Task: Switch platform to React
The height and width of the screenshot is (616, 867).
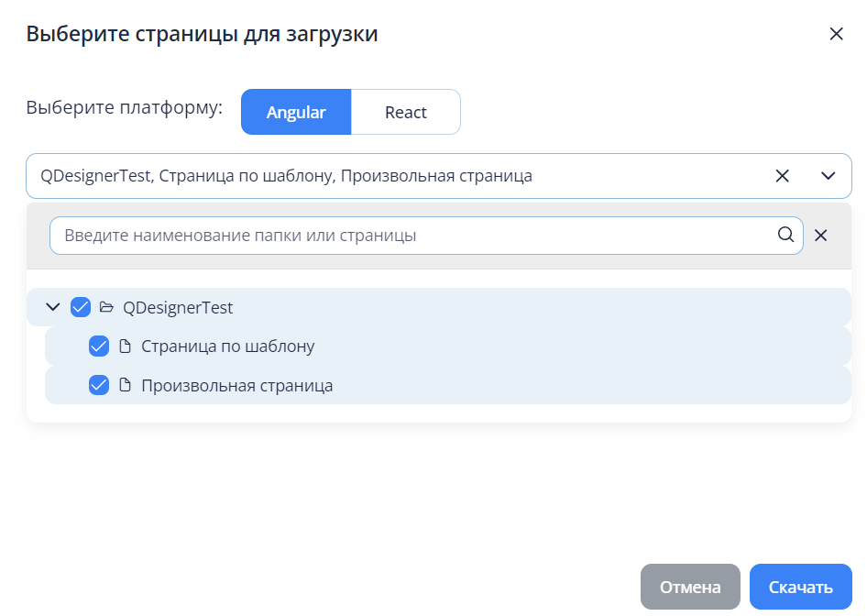Action: [406, 112]
